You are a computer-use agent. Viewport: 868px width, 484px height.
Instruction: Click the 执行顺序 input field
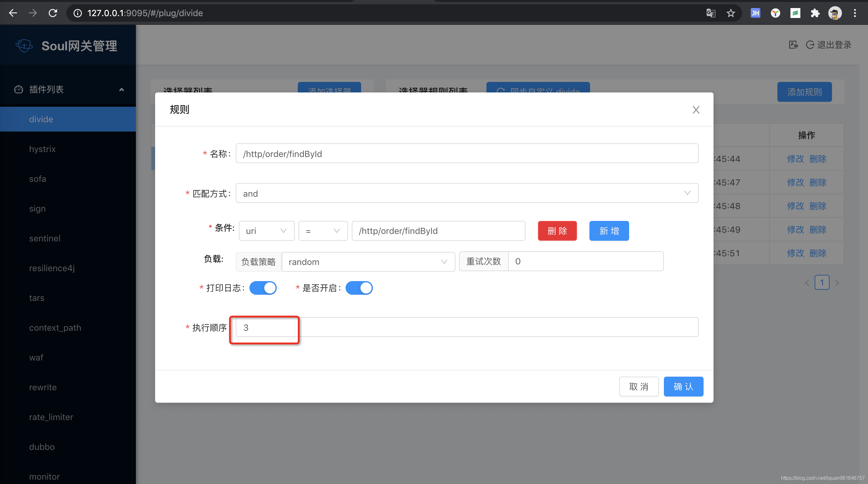pyautogui.click(x=467, y=327)
